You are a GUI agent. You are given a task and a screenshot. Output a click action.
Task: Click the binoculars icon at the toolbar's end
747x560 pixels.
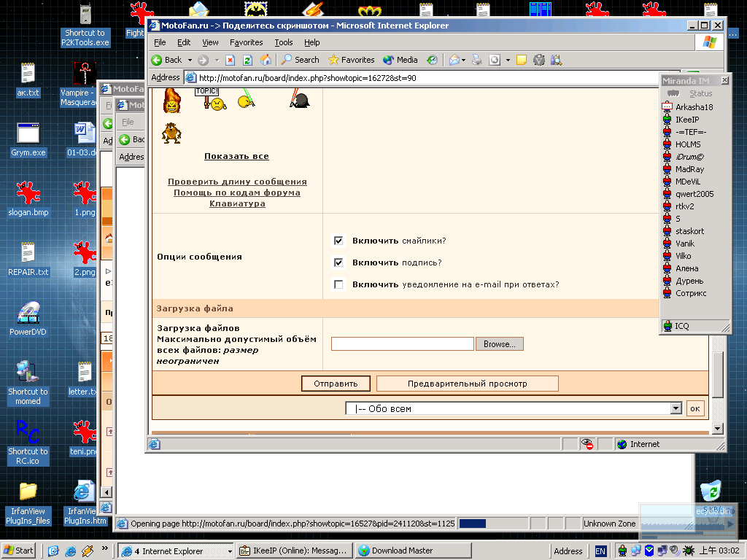pyautogui.click(x=556, y=60)
